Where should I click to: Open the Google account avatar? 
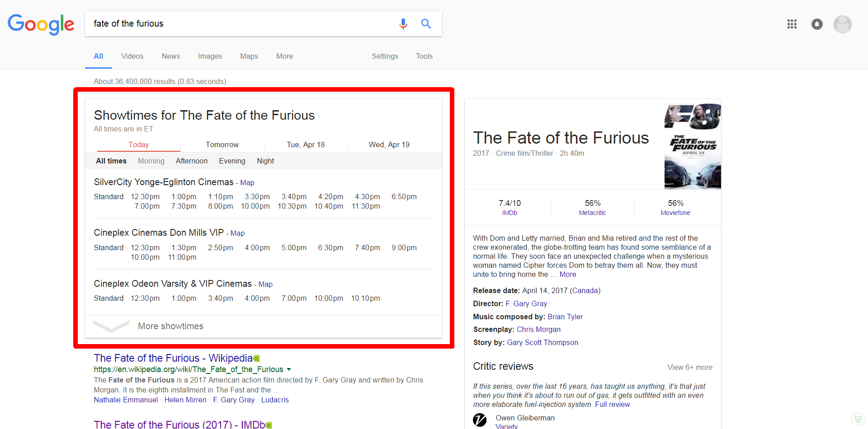[842, 24]
